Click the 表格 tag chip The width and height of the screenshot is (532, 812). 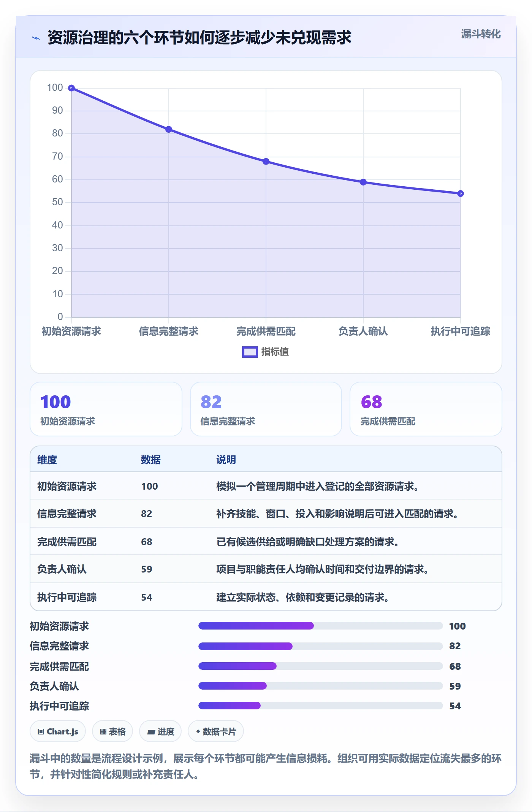coord(112,731)
